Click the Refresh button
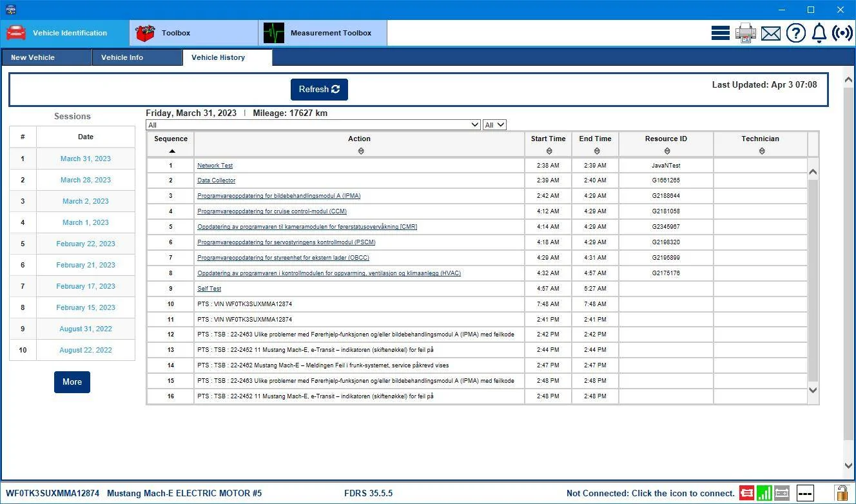 click(x=319, y=90)
